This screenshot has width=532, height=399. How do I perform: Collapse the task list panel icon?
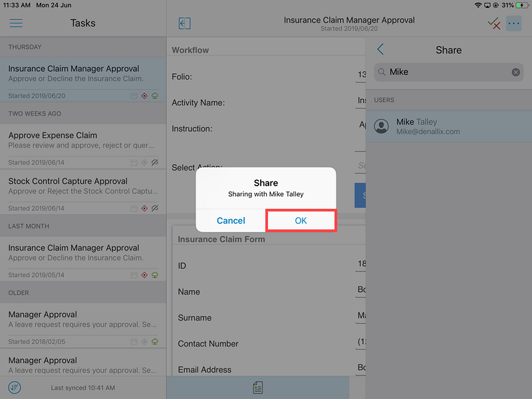click(x=185, y=23)
